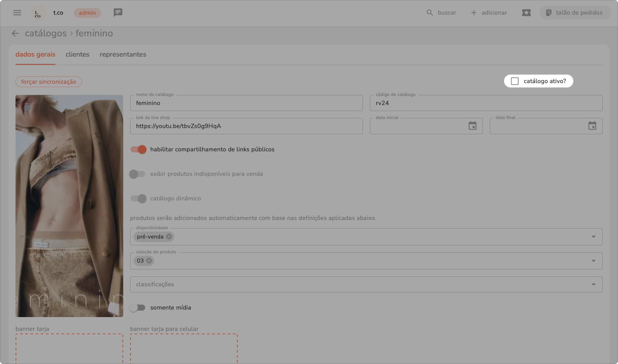Screen dimensions: 618x364
Task: Expand the coleção do produto dropdown
Action: click(593, 261)
